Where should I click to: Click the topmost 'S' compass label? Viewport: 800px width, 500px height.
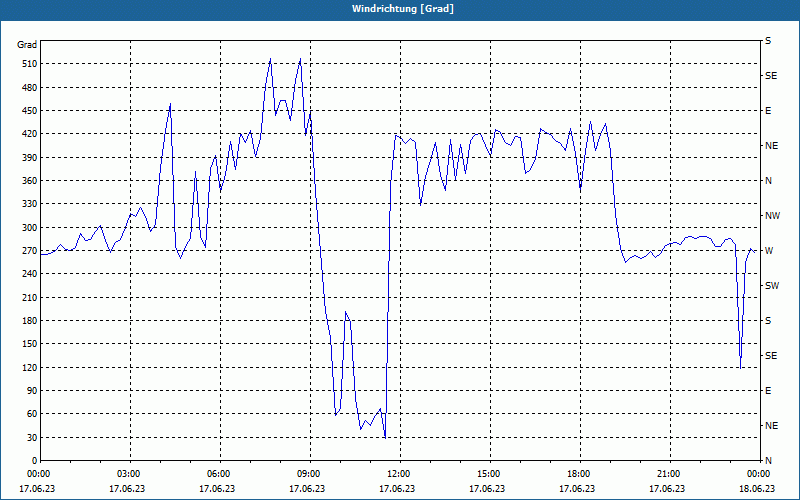[768, 41]
